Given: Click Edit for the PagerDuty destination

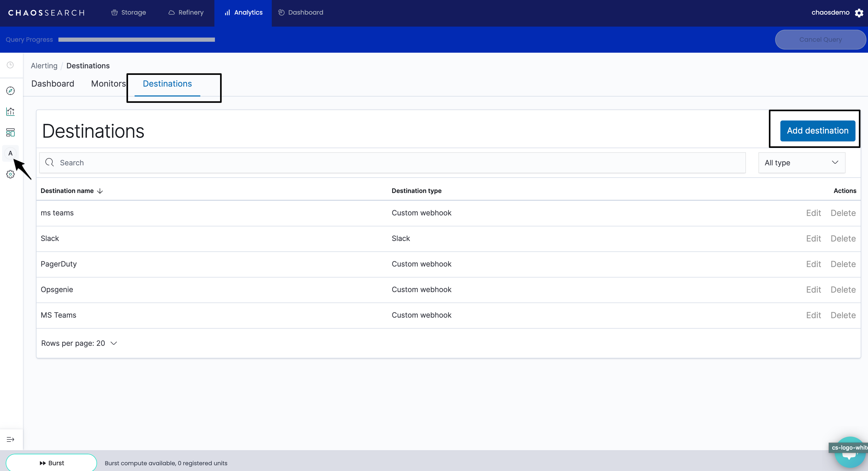Looking at the screenshot, I should pos(813,264).
